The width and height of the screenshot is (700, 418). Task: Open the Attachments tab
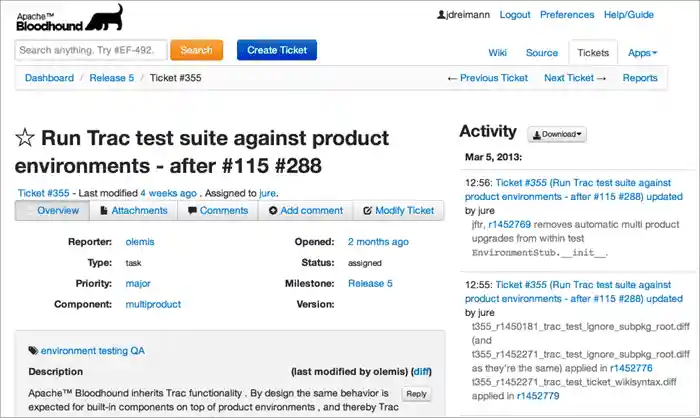pyautogui.click(x=133, y=210)
